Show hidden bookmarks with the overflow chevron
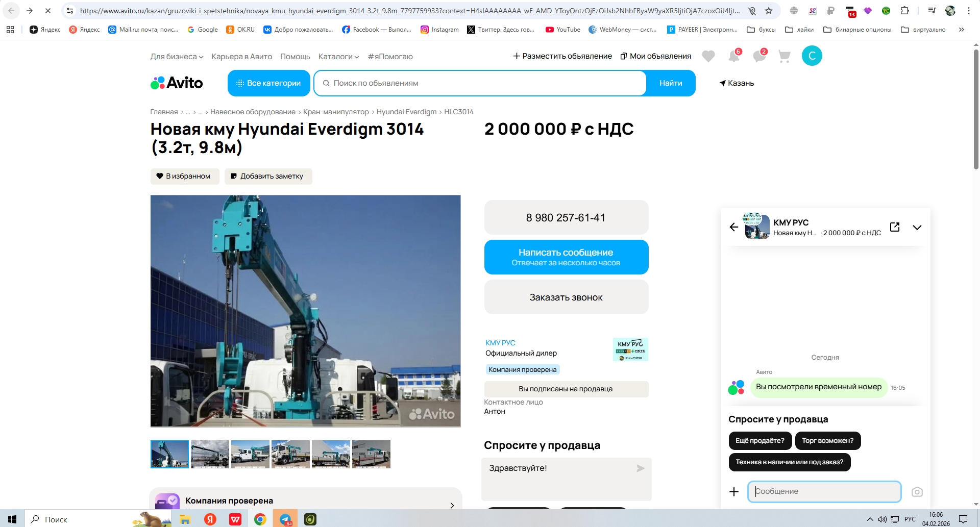This screenshot has width=980, height=527. pyautogui.click(x=962, y=30)
